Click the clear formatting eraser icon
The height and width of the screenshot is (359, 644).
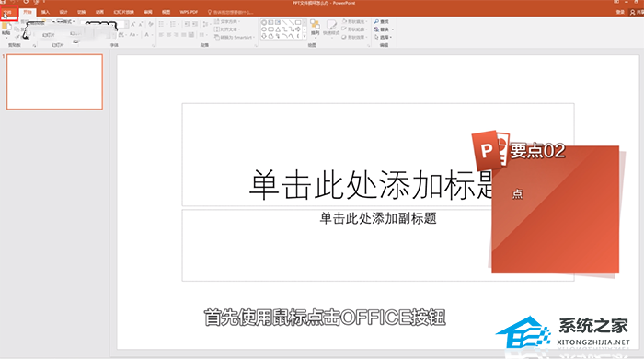click(151, 24)
